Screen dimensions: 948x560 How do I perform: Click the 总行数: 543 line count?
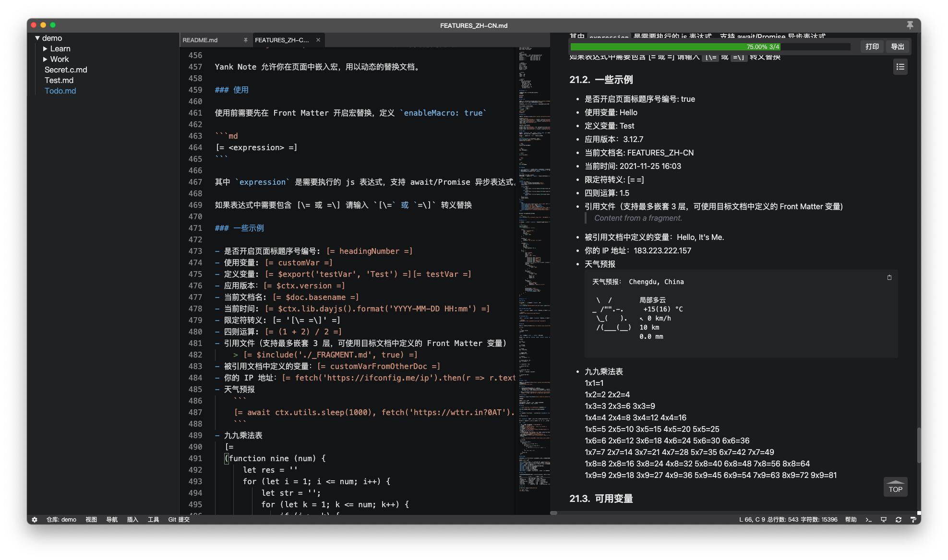[x=782, y=519]
